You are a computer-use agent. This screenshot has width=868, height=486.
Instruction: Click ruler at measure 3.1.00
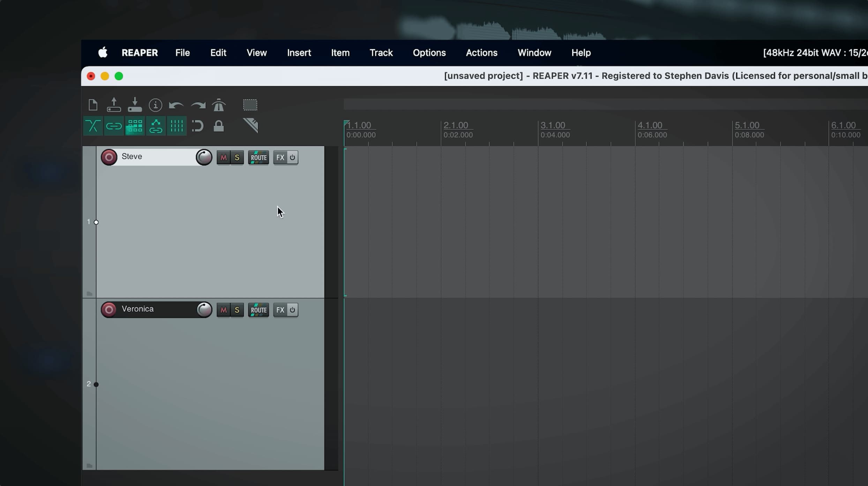click(x=553, y=125)
